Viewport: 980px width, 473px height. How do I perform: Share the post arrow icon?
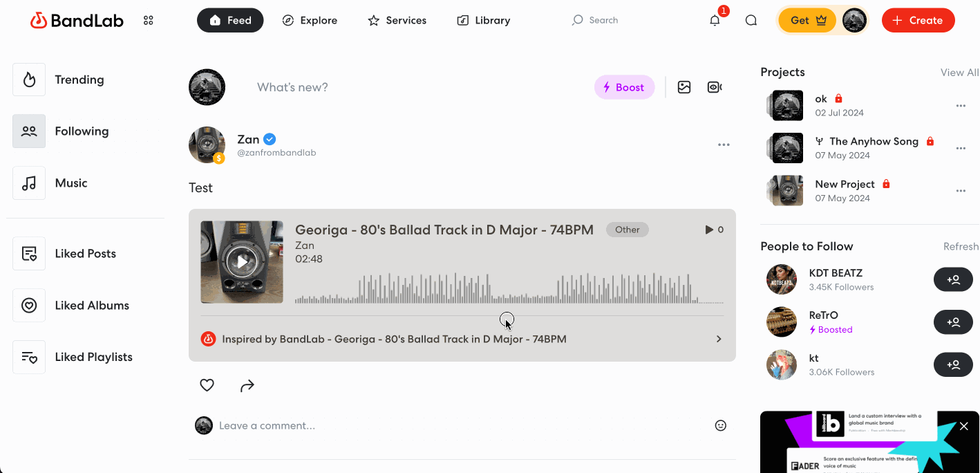[247, 386]
